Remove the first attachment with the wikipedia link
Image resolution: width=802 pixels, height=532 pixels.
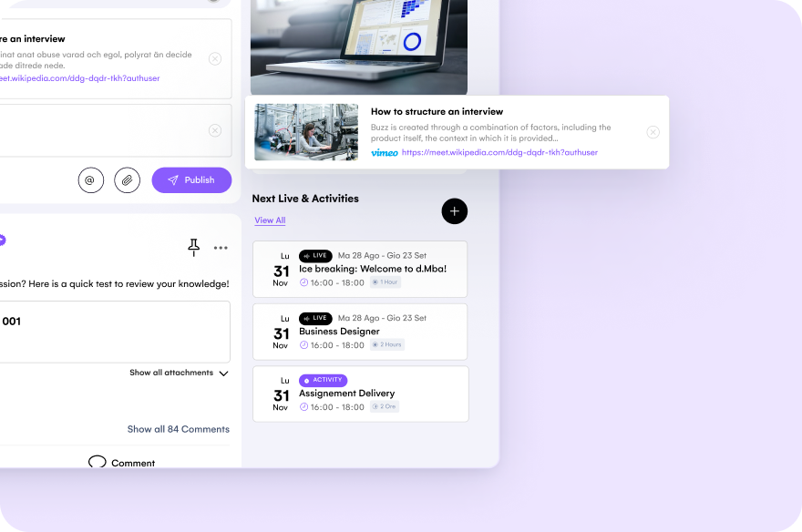215,59
